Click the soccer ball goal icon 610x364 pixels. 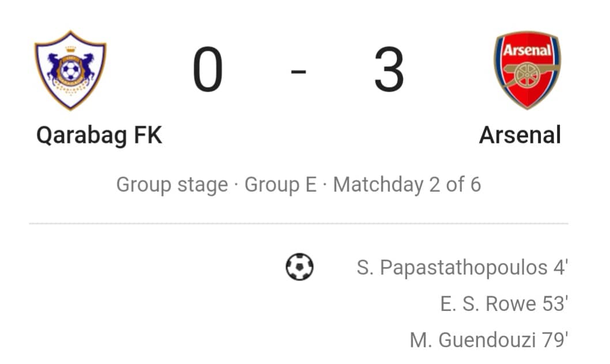tap(300, 267)
